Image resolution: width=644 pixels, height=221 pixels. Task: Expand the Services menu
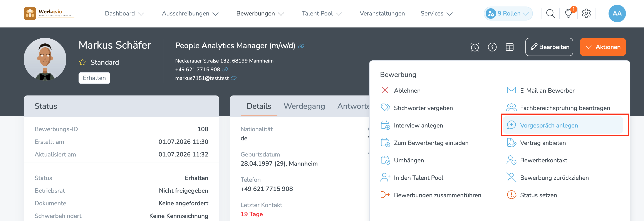pos(436,14)
